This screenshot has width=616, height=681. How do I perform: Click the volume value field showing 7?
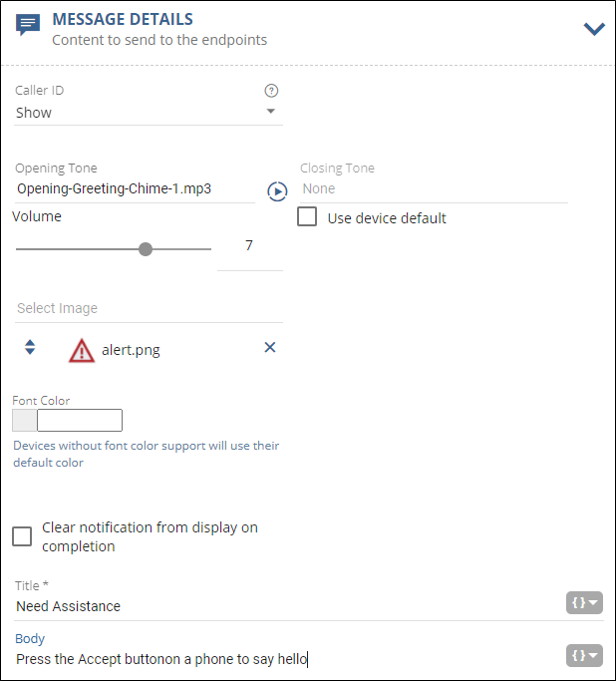249,246
